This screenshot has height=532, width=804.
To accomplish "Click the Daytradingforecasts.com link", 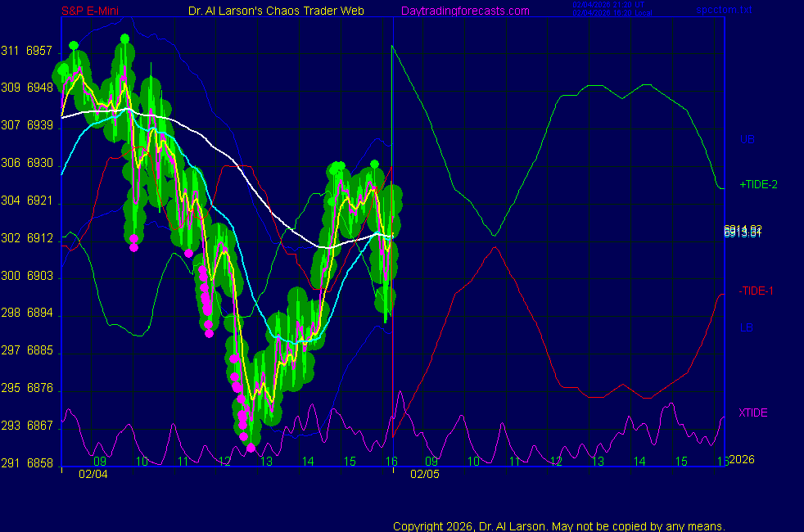I will tap(464, 11).
